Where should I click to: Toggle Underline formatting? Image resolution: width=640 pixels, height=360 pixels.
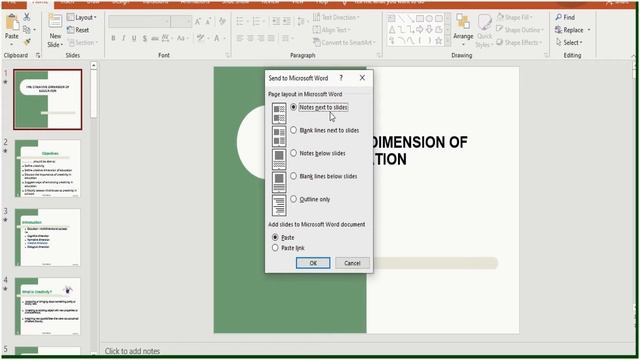tap(134, 38)
